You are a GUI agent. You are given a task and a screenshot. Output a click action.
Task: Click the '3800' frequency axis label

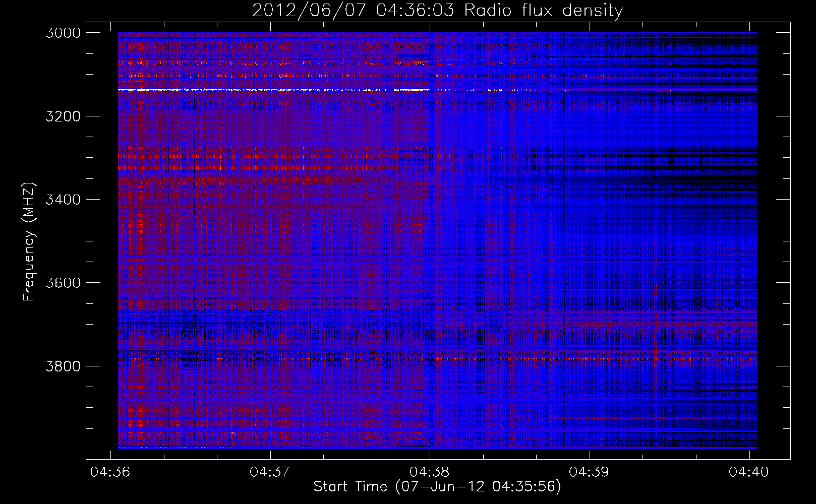point(63,365)
